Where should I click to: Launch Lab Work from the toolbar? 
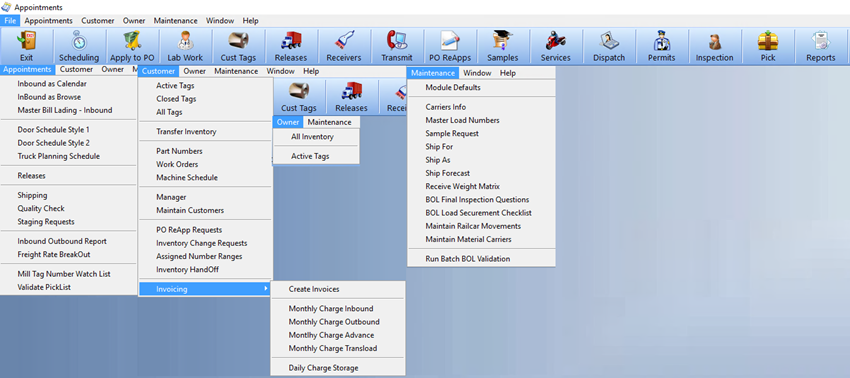[185, 46]
